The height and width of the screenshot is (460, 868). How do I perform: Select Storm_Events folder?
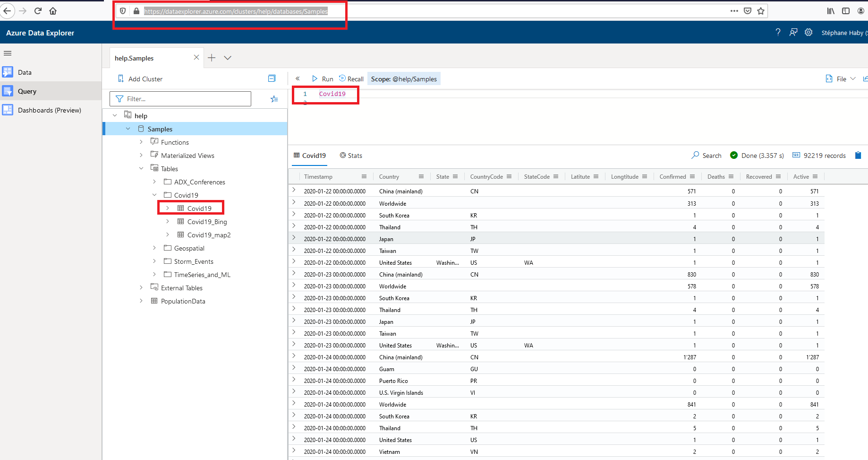coord(194,261)
